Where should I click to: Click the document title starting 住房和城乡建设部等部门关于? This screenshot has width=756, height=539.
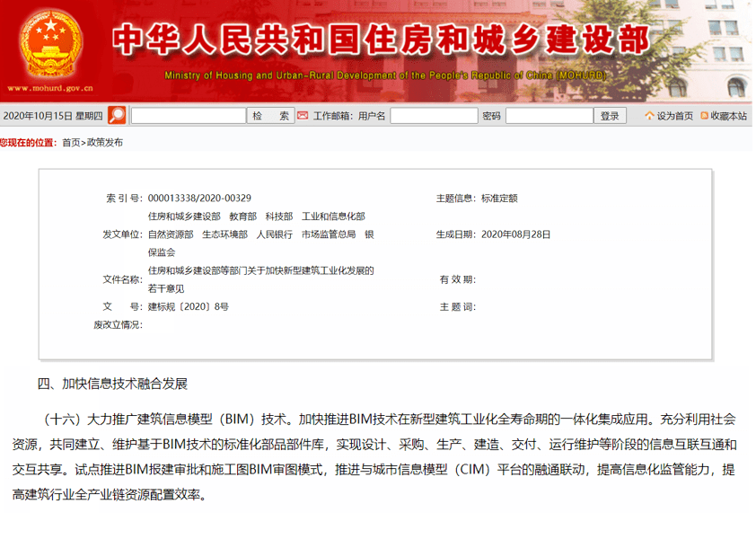261,279
